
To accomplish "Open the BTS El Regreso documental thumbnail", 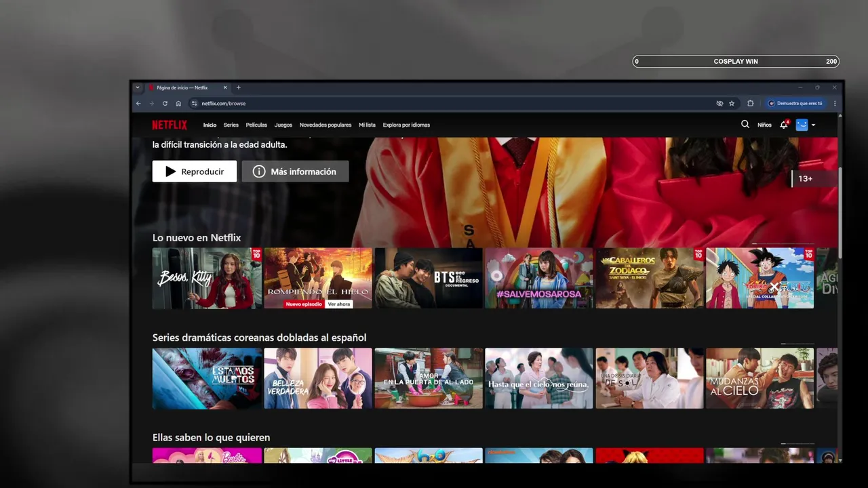I will 429,278.
